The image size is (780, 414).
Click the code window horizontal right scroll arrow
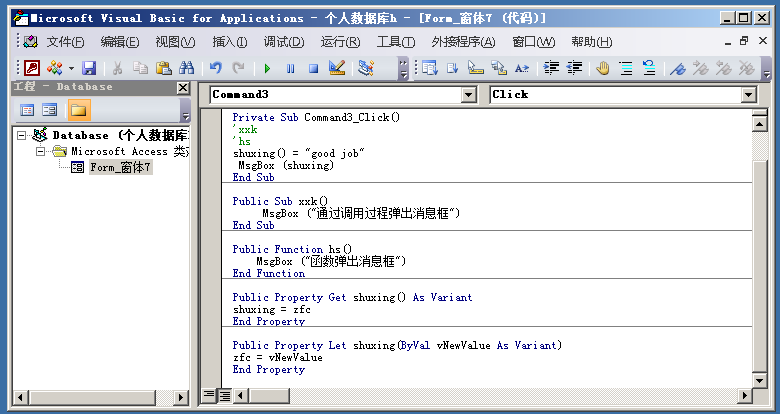point(745,396)
